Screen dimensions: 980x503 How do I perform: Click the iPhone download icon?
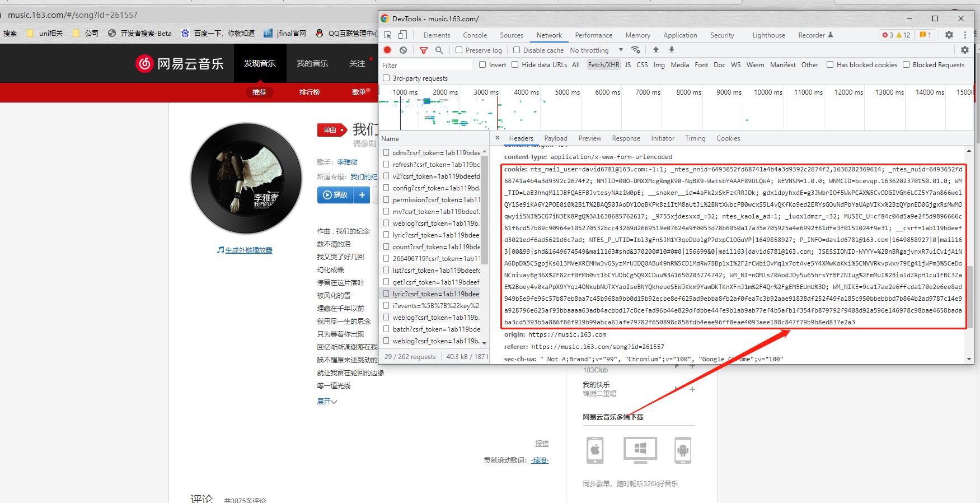(x=595, y=450)
